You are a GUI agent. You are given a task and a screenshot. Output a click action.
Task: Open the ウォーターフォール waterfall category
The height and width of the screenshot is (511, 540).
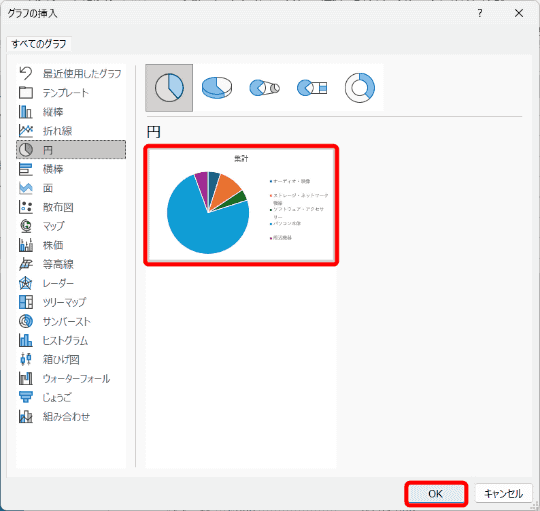click(x=71, y=379)
